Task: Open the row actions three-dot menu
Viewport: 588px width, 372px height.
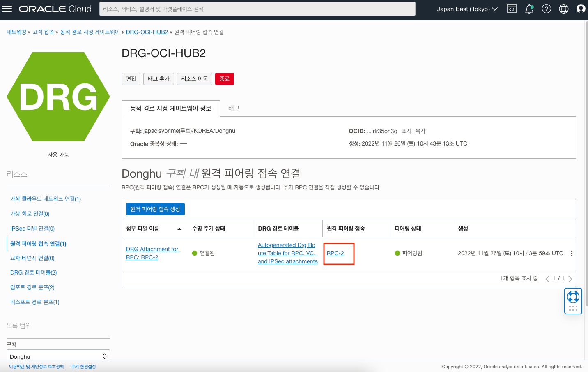Action: 572,253
